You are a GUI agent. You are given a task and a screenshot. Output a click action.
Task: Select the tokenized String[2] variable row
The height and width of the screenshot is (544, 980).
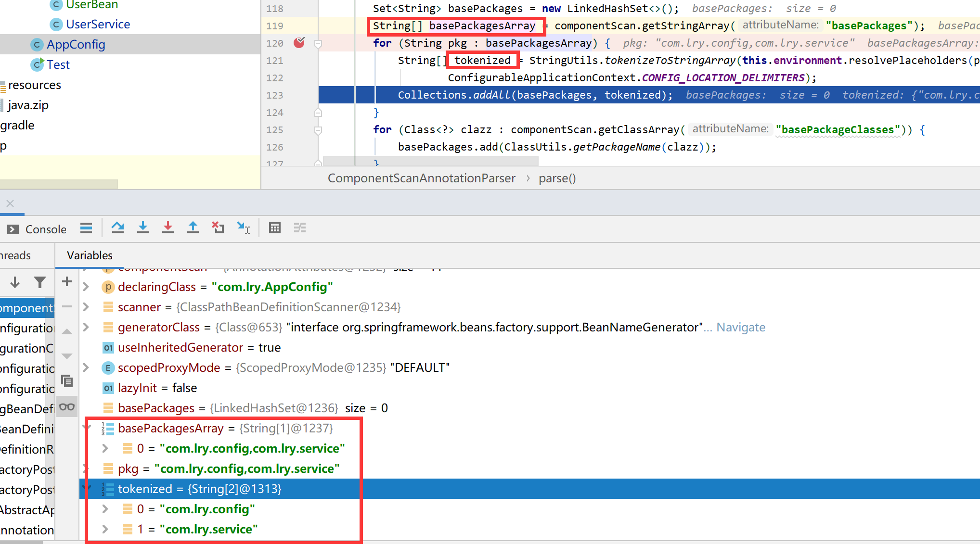pos(529,489)
